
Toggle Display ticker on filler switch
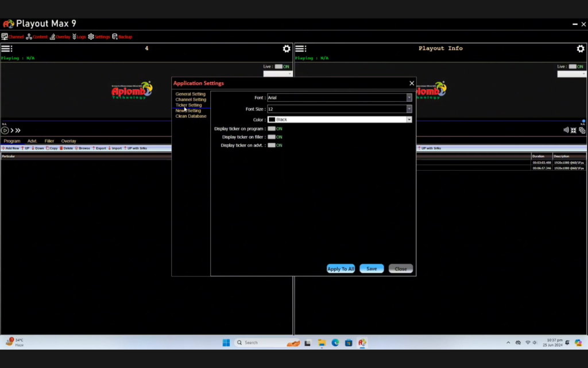pyautogui.click(x=272, y=137)
